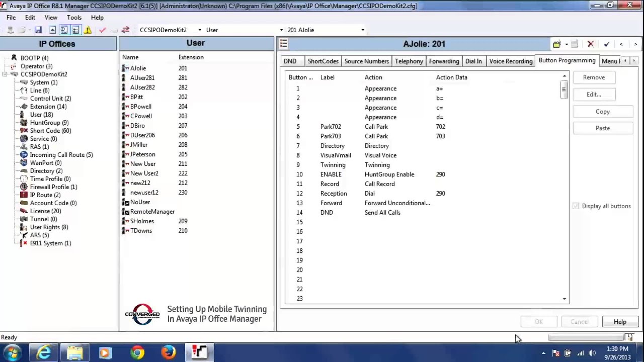Select the Extension (14) tree item
The image size is (644, 362).
48,107
